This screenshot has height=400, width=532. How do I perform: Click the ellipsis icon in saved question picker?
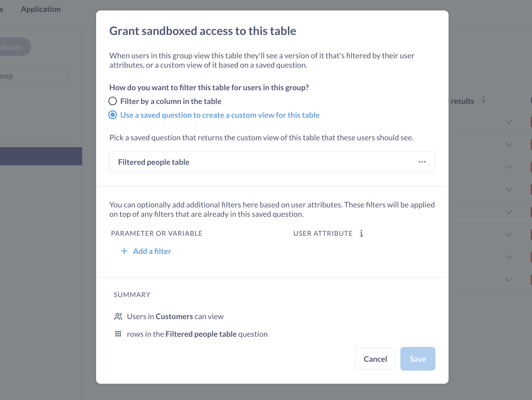[x=422, y=162]
